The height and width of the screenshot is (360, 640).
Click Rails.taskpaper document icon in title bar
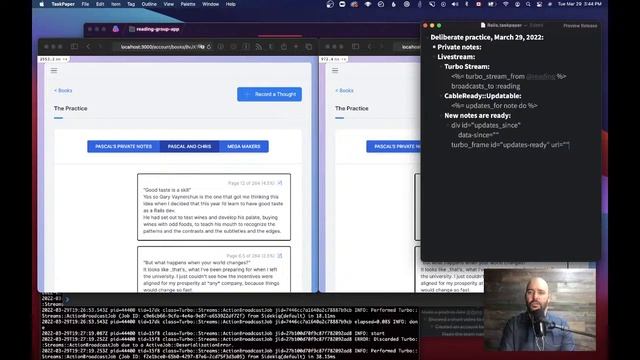coord(483,25)
